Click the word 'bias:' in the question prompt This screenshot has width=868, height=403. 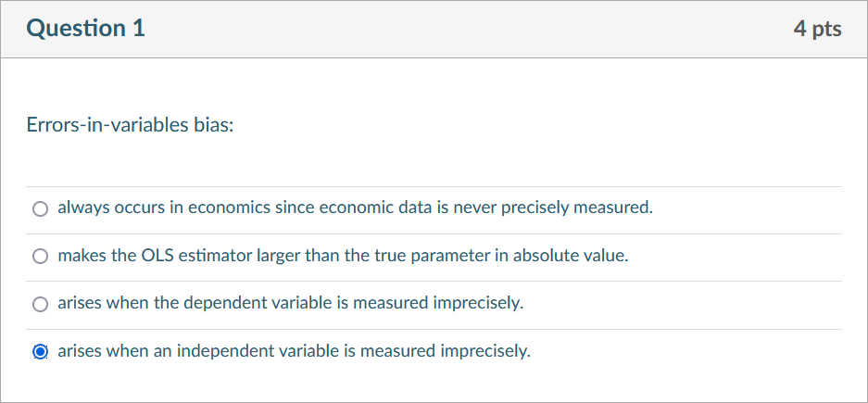point(213,125)
